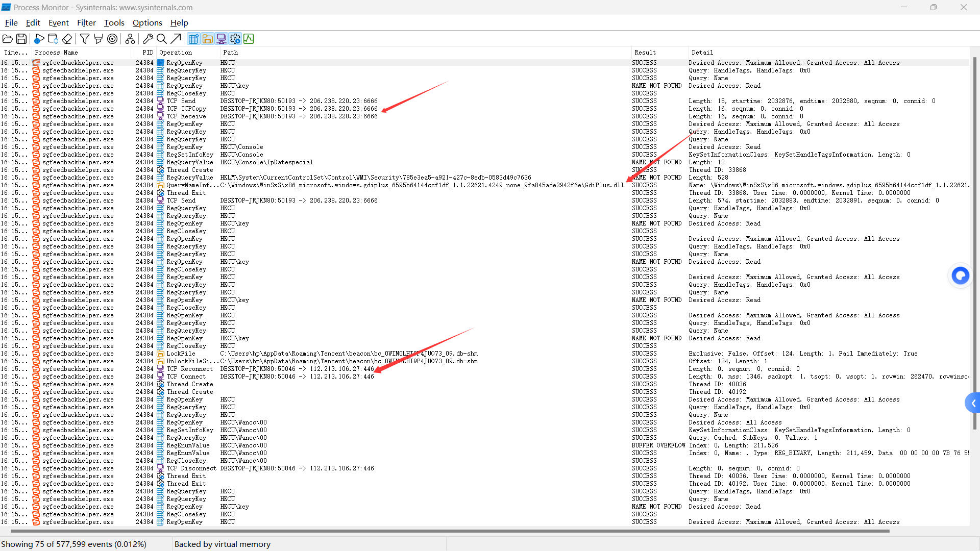980x551 pixels.
Task: Click the vertical scrollbar of the event list
Action: tap(974, 243)
